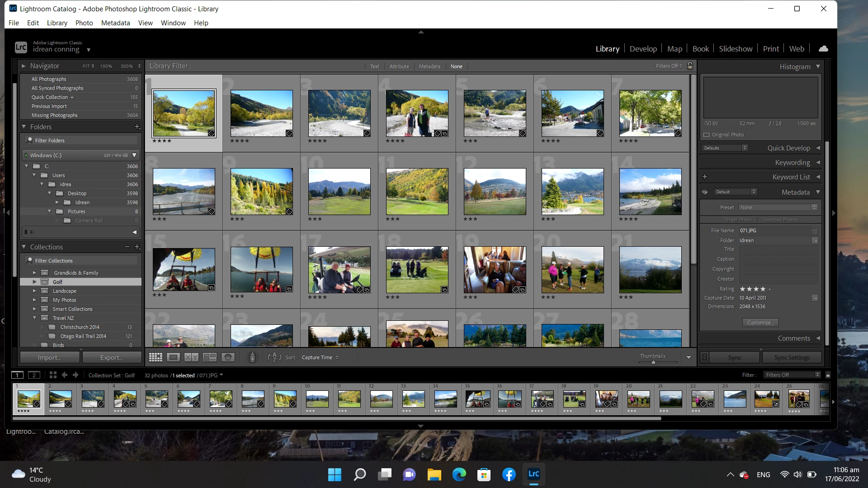Click the Import button
The image size is (868, 488).
[50, 357]
